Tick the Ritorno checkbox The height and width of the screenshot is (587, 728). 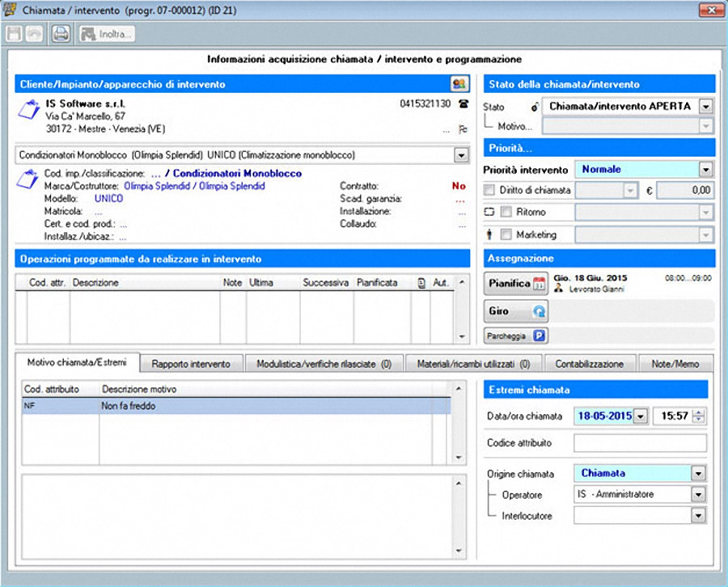pyautogui.click(x=506, y=212)
